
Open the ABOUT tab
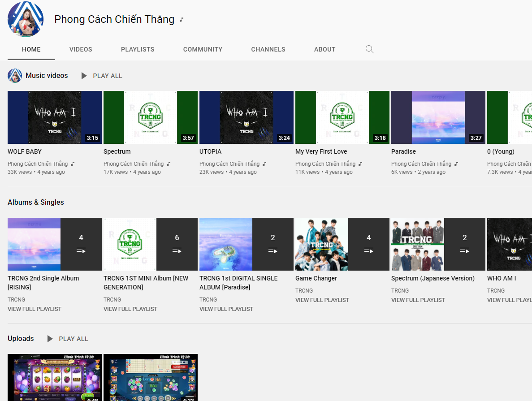pyautogui.click(x=324, y=50)
